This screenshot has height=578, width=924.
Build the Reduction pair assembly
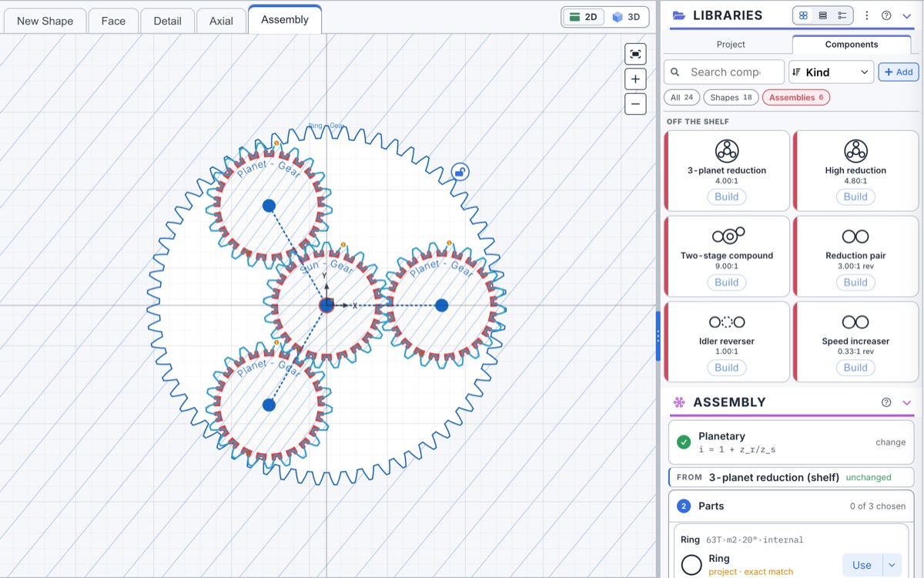click(x=855, y=282)
